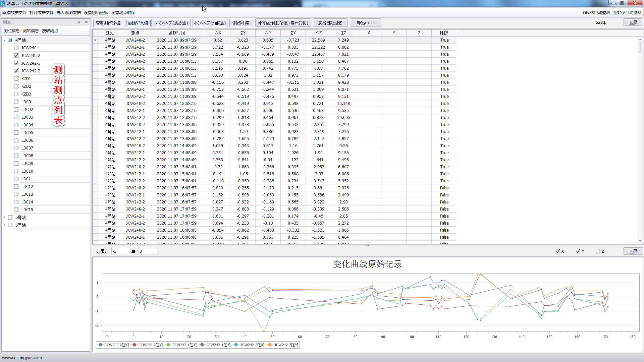
Task: Enable Z curve checkbox
Action: coord(598,251)
